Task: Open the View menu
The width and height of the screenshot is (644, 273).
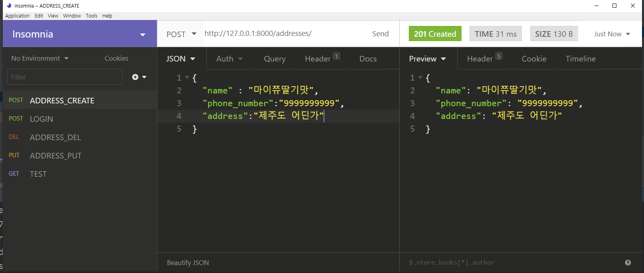Action: click(53, 16)
